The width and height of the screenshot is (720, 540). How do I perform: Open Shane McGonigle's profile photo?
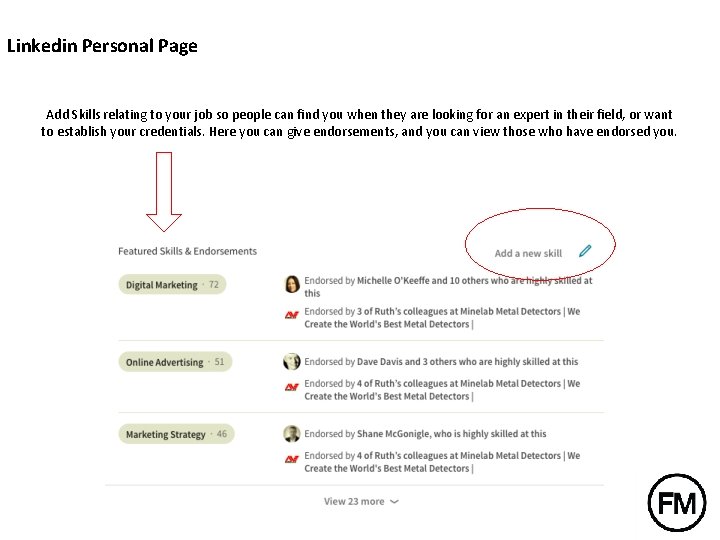click(x=292, y=434)
